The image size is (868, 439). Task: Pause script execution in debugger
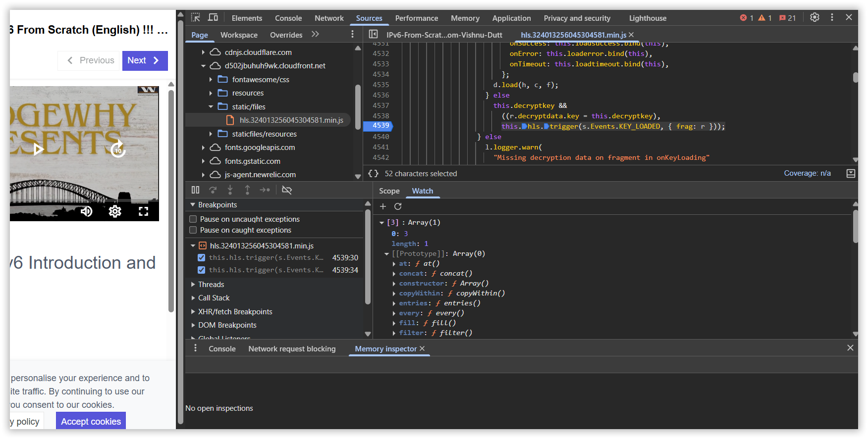click(x=196, y=190)
